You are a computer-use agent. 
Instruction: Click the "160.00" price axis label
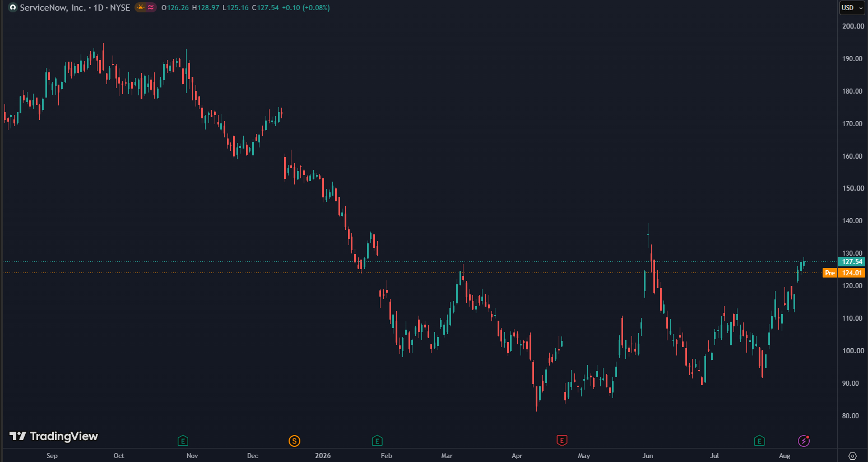[853, 156]
